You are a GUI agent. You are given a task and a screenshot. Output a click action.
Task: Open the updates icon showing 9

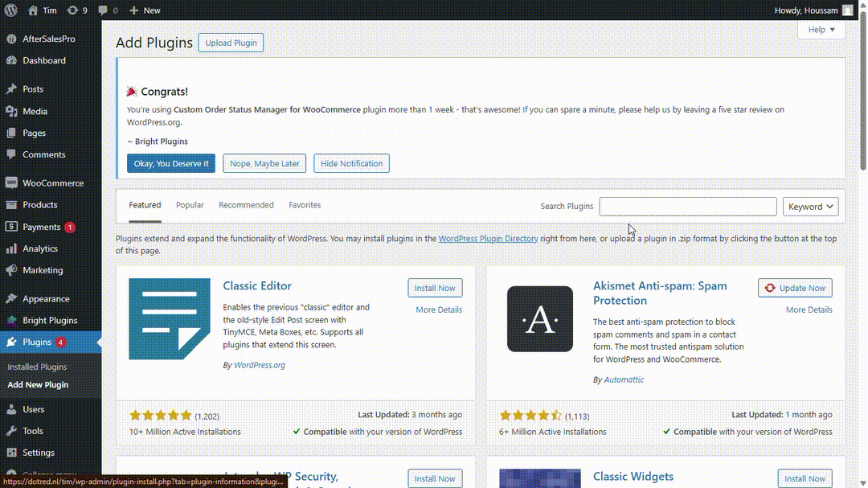click(72, 10)
